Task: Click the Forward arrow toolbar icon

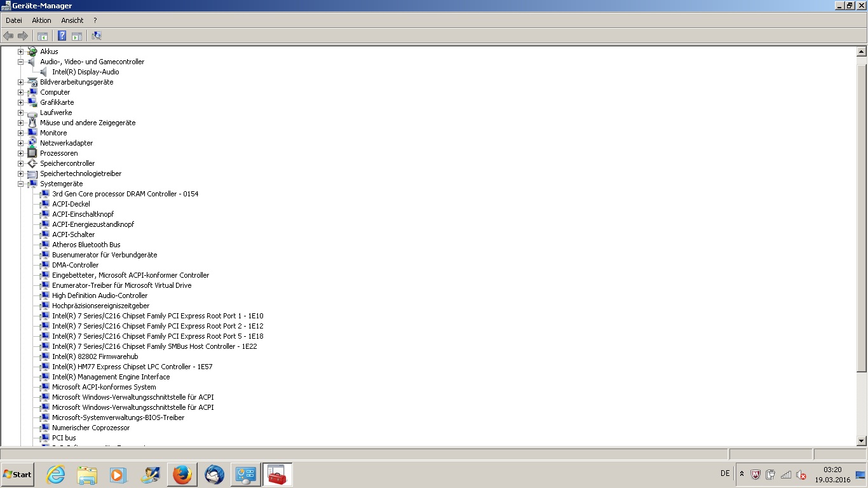Action: 23,36
